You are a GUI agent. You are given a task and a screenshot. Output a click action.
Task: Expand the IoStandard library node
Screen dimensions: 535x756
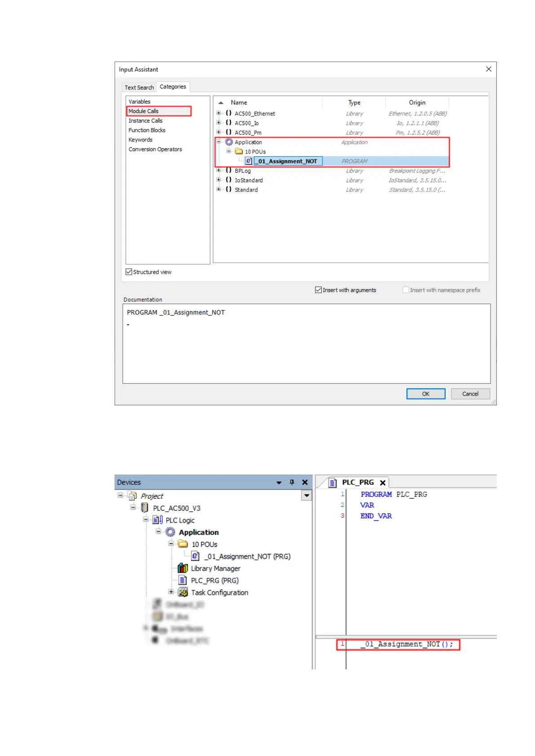219,180
